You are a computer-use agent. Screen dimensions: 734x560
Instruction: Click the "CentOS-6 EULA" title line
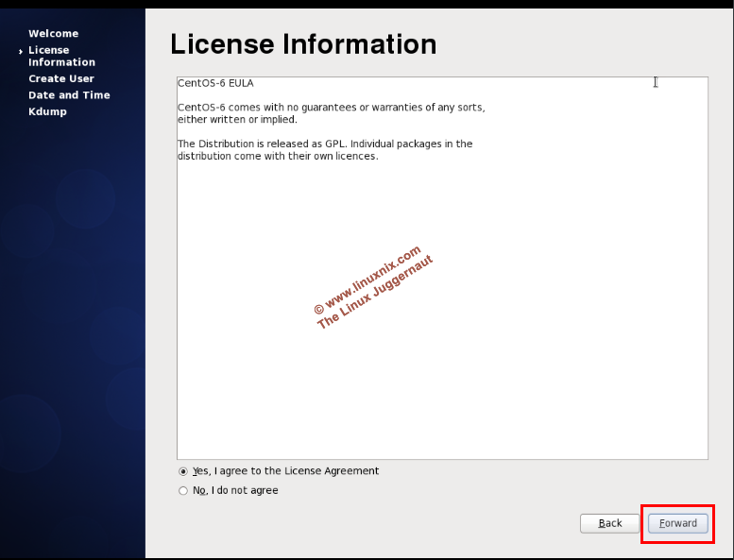[215, 83]
